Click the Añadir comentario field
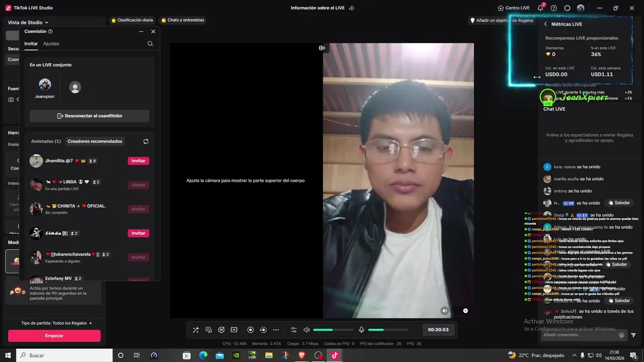This screenshot has height=362, width=644. point(579,335)
